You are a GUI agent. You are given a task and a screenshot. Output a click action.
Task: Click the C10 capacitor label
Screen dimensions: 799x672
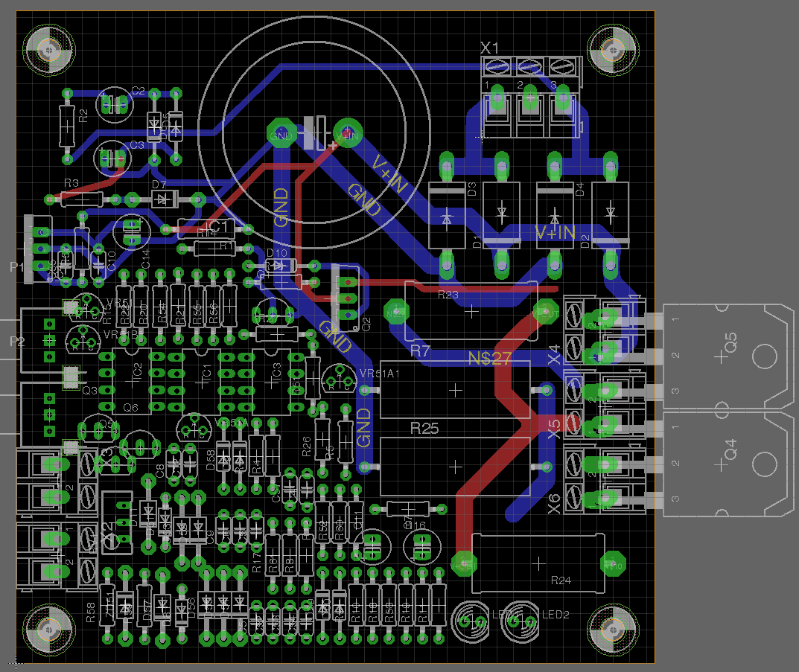pyautogui.click(x=112, y=260)
